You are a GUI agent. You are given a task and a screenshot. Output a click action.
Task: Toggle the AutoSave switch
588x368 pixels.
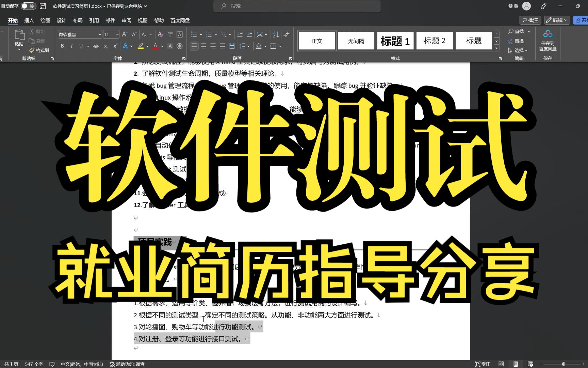click(x=28, y=6)
